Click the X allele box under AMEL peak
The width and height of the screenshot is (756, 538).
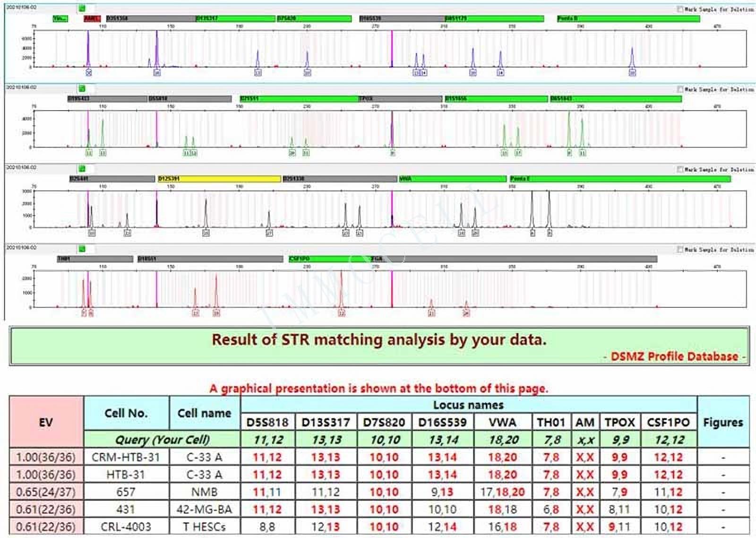pos(88,72)
